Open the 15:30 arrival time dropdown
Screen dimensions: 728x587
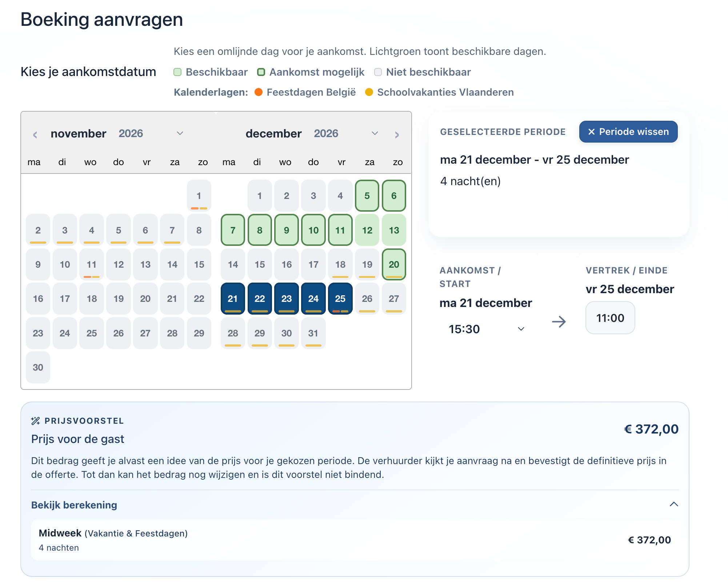click(487, 329)
